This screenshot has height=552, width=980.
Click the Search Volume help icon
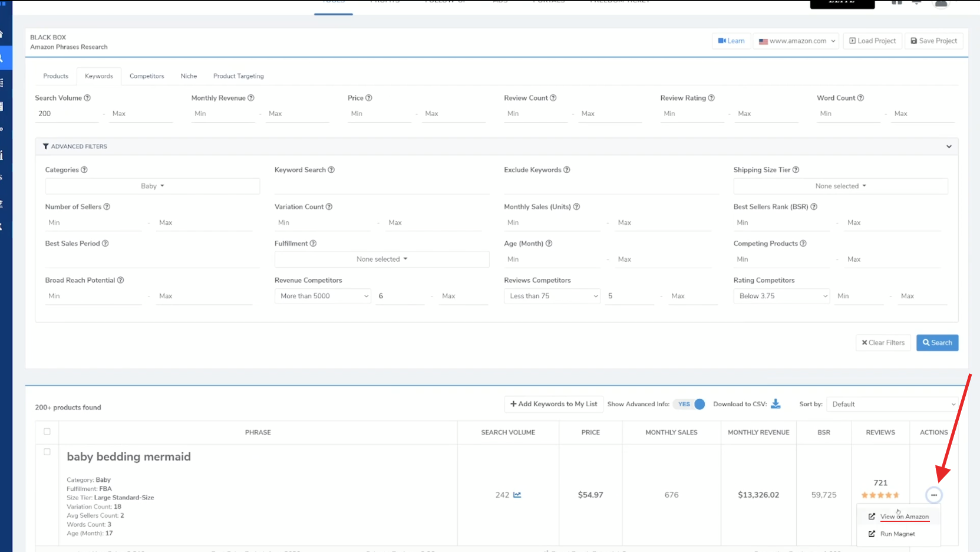pyautogui.click(x=87, y=98)
